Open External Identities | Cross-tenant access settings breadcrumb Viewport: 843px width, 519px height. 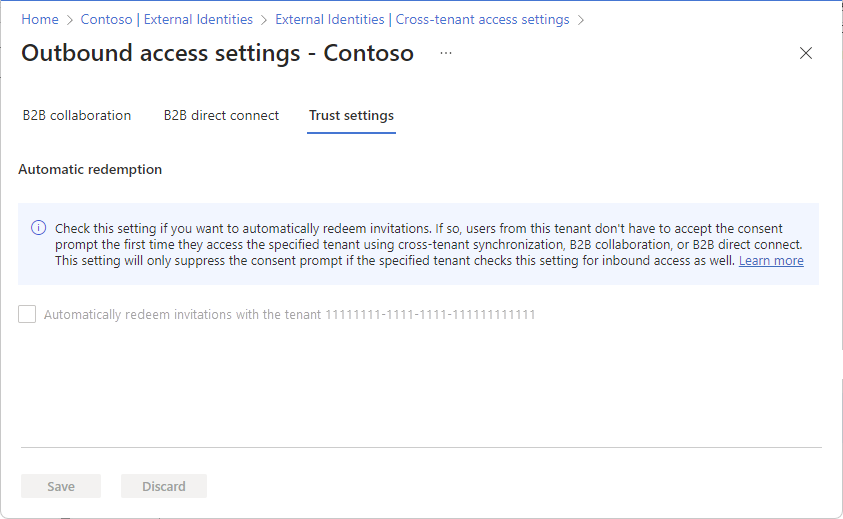click(x=422, y=19)
